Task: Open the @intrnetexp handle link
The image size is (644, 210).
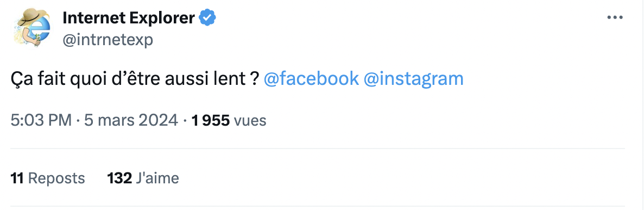Action: pyautogui.click(x=108, y=40)
